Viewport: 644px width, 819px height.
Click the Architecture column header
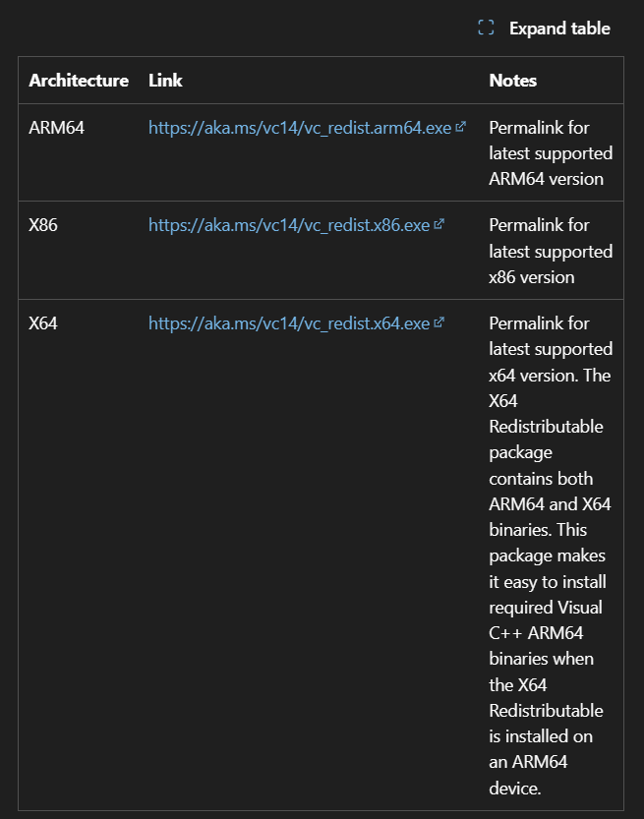coord(79,81)
